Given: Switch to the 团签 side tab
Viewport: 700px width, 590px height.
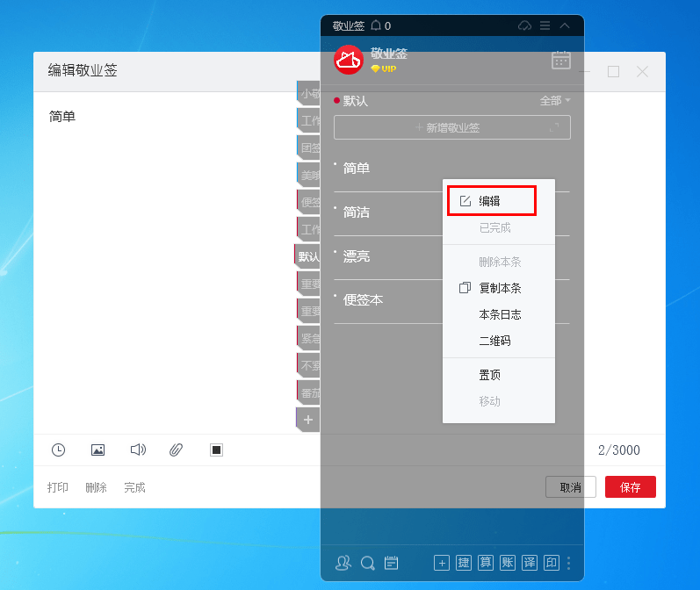Looking at the screenshot, I should click(309, 147).
